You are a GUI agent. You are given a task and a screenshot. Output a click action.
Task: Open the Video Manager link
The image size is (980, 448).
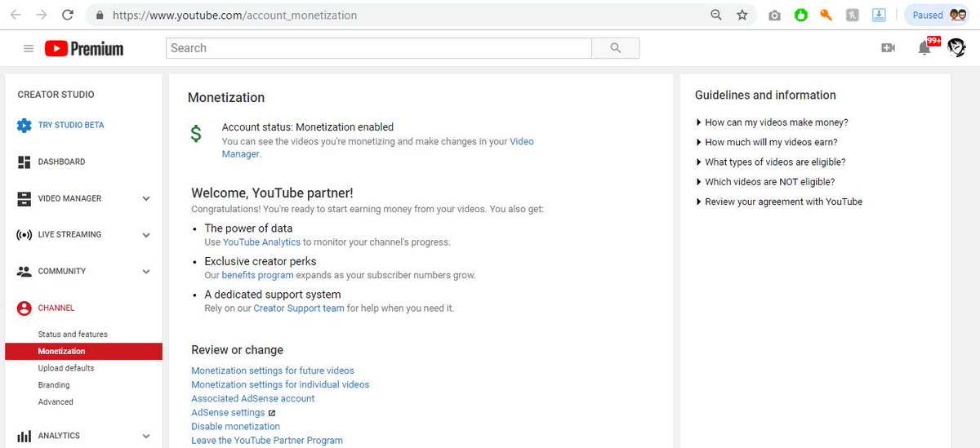(x=378, y=148)
